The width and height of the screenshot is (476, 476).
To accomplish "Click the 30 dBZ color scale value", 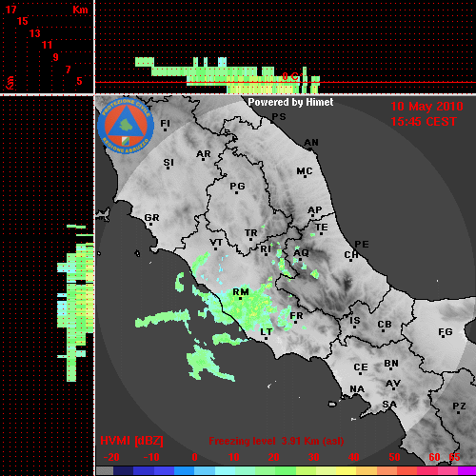I will click(x=313, y=457).
